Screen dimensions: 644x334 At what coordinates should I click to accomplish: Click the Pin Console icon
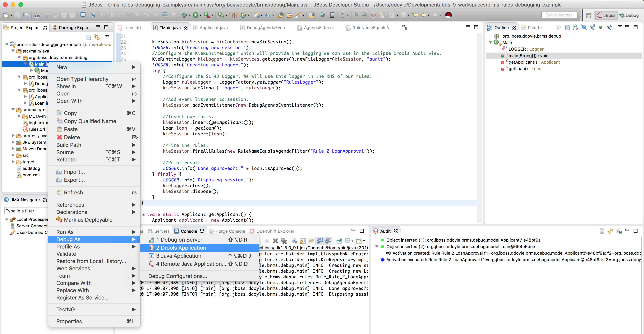[x=339, y=241]
